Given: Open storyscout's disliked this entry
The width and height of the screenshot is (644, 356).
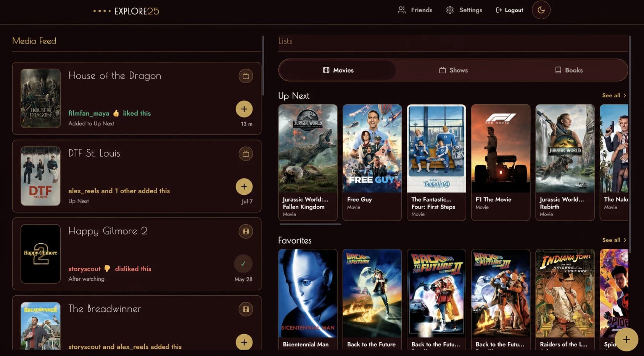Looking at the screenshot, I should click(110, 269).
